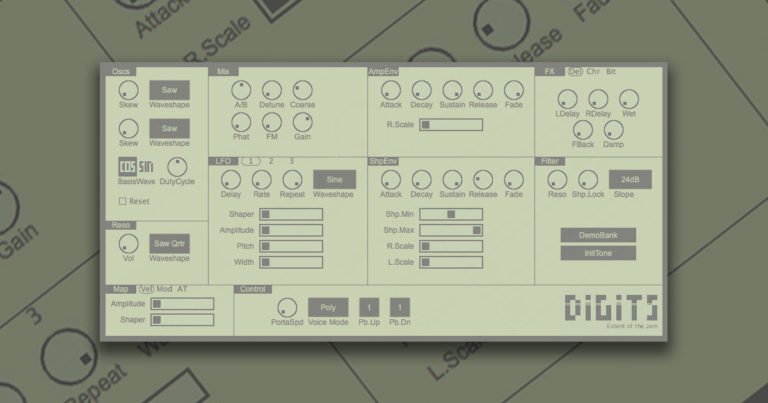Click the Pb.Dn value box

coord(400,308)
